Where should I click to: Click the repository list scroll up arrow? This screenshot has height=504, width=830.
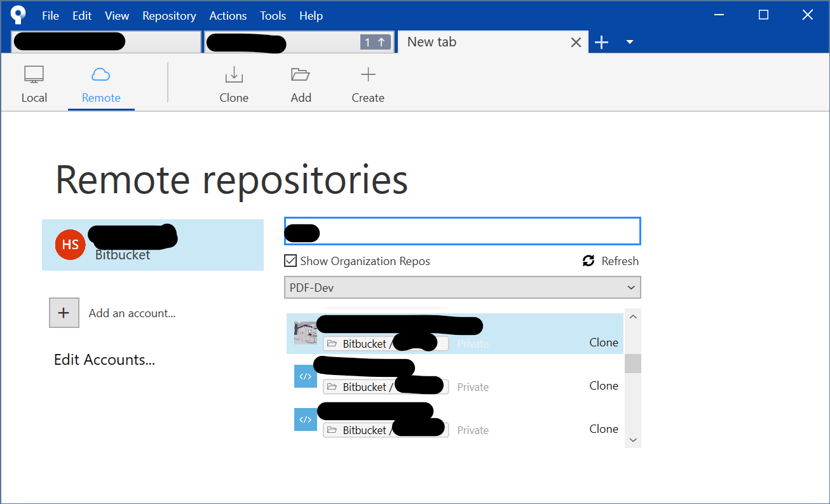point(633,316)
